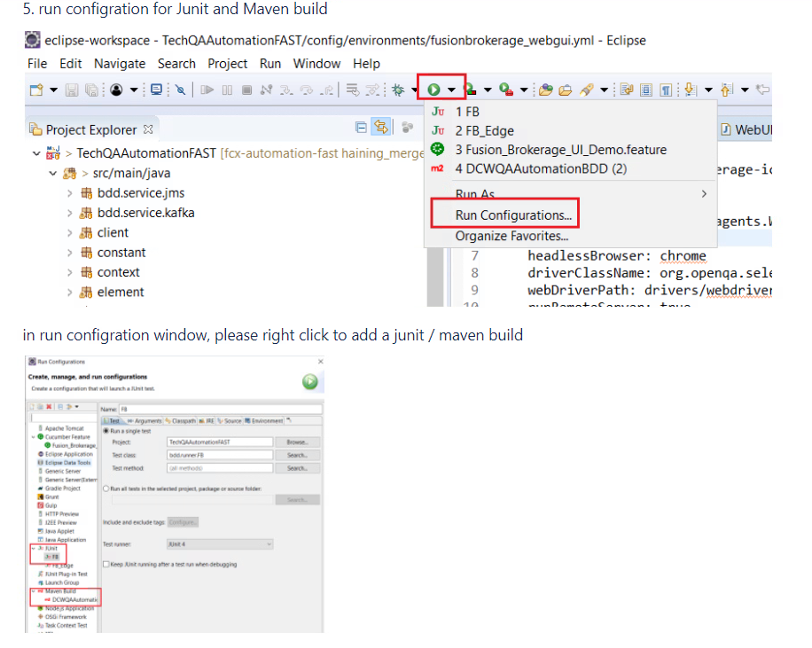812x648 pixels.
Task: Click the Browse... button for Project
Action: click(x=297, y=441)
